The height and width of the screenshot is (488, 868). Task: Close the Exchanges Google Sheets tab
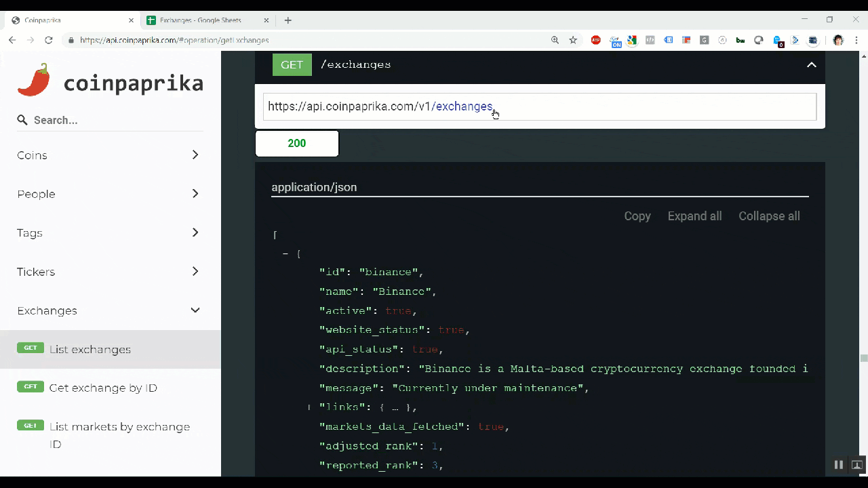[267, 20]
